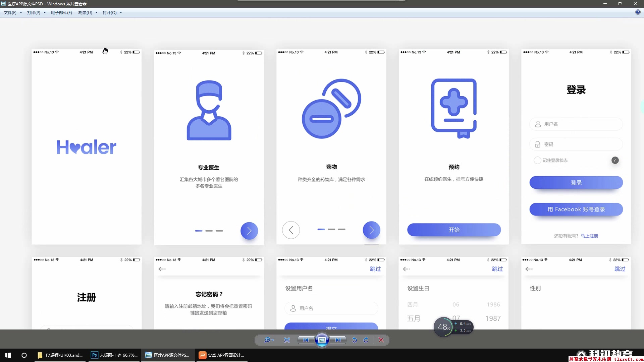Viewport: 644px width, 362px height.
Task: Click the back arrow circle on 药物 screen
Action: [291, 230]
